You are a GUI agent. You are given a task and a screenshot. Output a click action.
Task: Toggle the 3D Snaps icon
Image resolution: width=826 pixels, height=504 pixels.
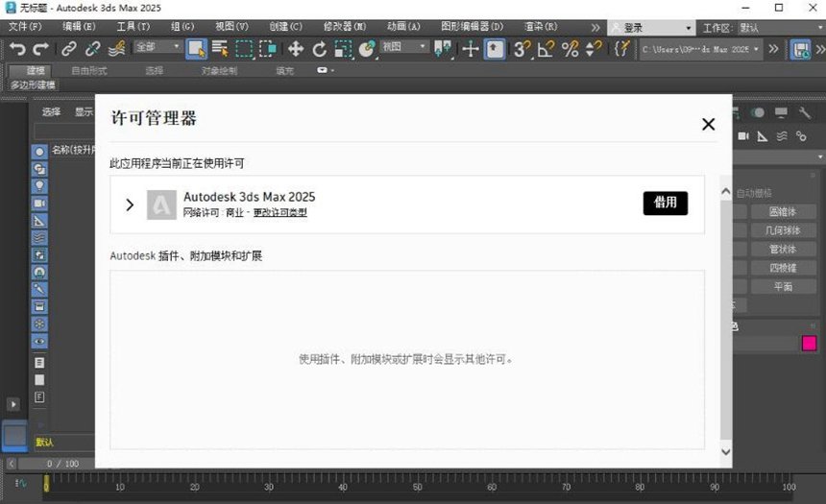522,49
